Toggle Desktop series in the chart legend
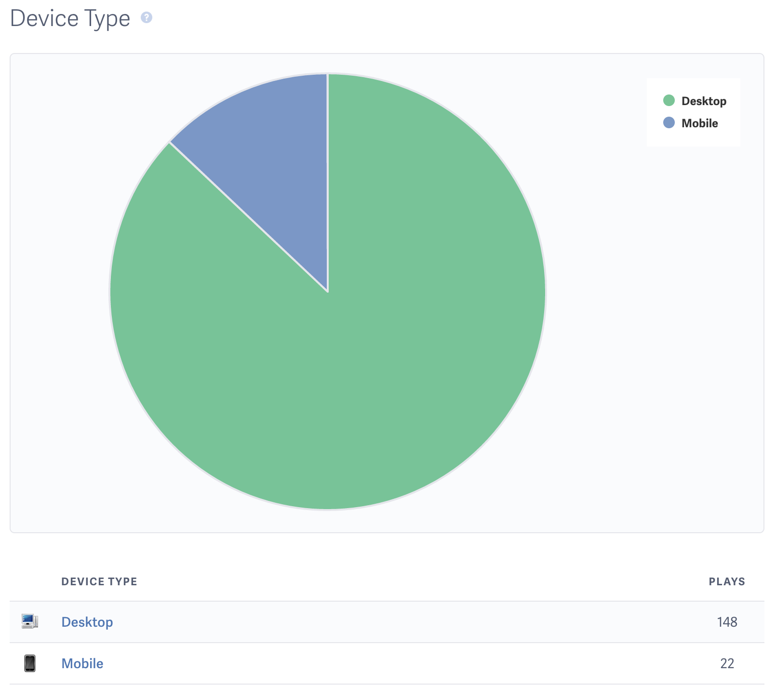Image resolution: width=776 pixels, height=700 pixels. pos(695,101)
